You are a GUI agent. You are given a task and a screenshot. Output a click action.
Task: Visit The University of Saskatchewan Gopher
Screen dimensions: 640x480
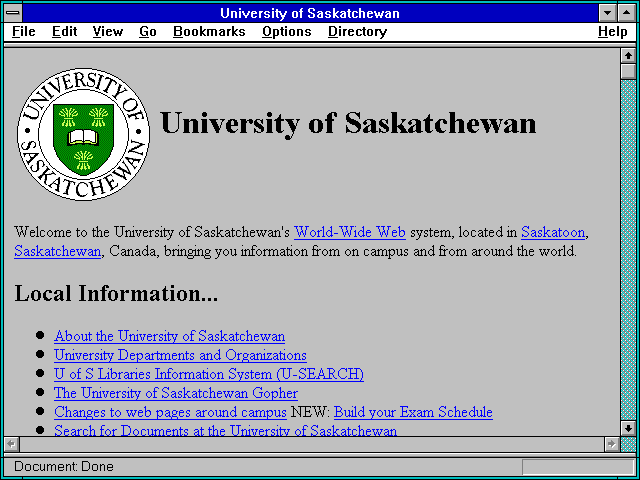pos(176,393)
